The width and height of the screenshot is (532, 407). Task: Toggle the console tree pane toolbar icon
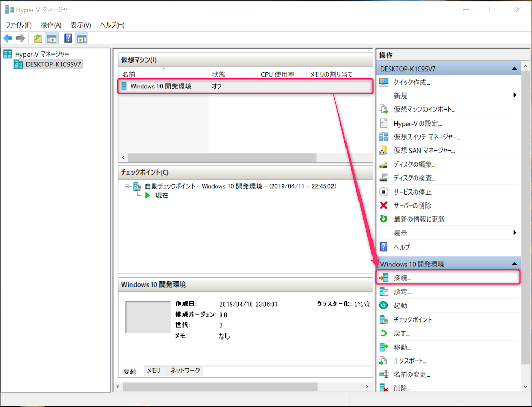(51, 38)
